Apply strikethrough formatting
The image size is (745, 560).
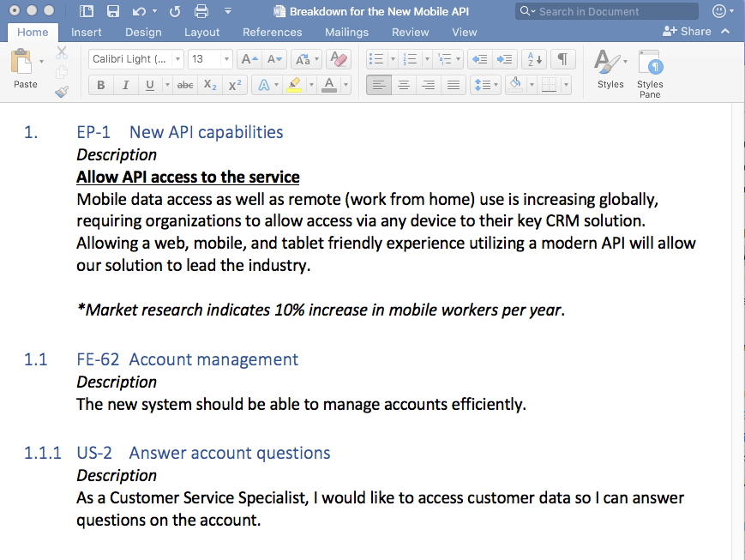click(185, 85)
